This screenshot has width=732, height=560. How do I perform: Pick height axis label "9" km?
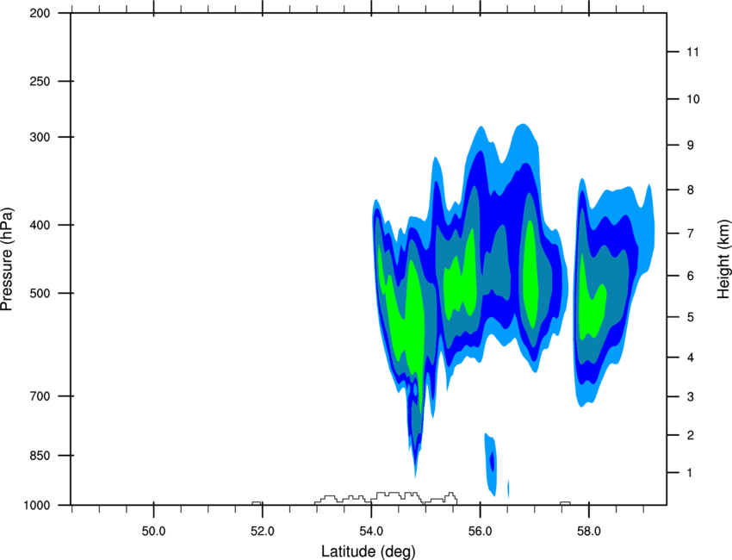tap(691, 146)
